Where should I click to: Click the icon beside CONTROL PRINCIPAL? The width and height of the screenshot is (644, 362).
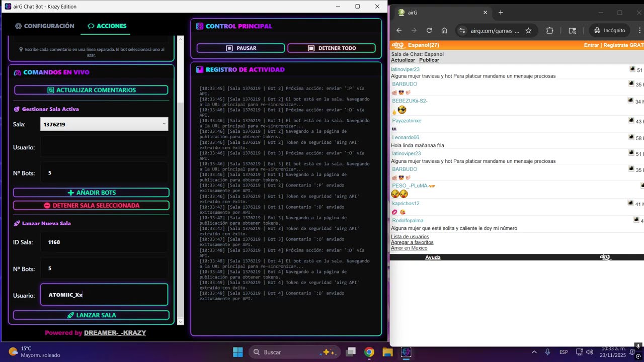[200, 26]
